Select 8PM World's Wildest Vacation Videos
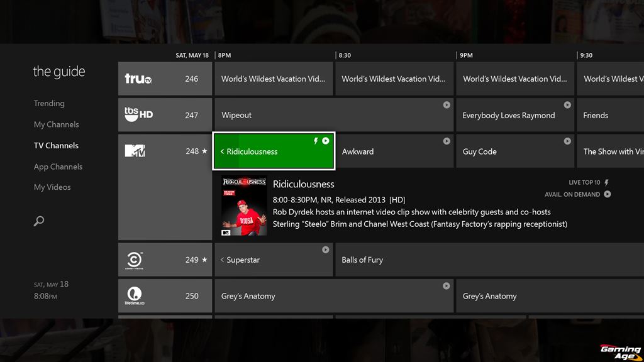 (274, 79)
